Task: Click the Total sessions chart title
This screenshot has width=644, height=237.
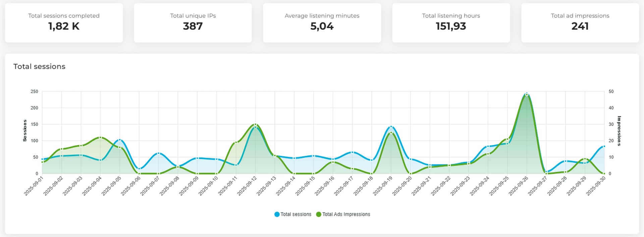Action: click(x=39, y=66)
